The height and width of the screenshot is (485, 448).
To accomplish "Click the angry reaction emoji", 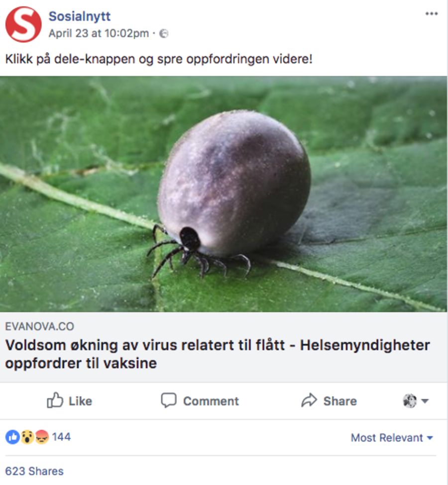I will coord(42,437).
